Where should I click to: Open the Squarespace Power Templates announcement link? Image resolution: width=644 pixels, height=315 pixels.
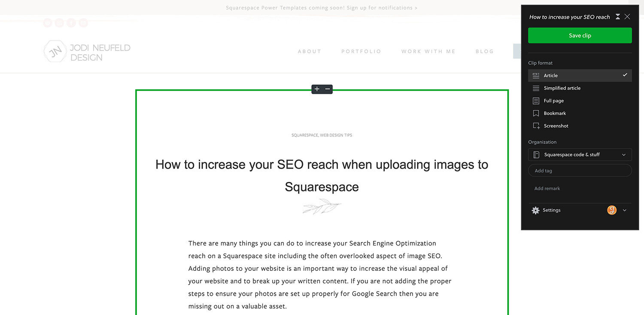(x=322, y=8)
